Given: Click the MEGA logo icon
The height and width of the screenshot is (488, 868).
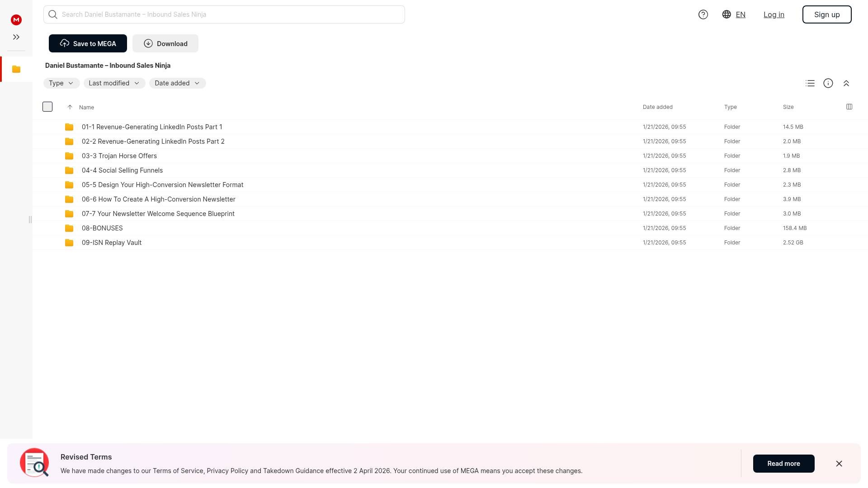Looking at the screenshot, I should point(16,20).
